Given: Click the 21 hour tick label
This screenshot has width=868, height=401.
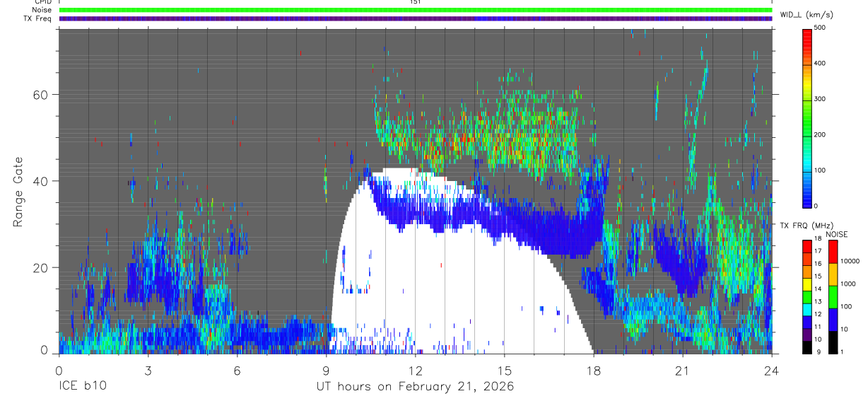Looking at the screenshot, I should point(683,371).
